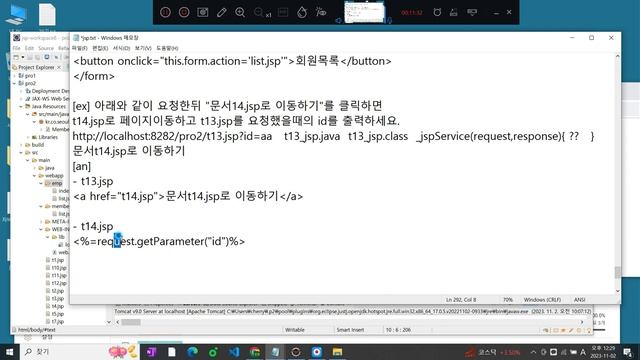Open the recorder eraser tool icon

pyautogui.click(x=453, y=13)
